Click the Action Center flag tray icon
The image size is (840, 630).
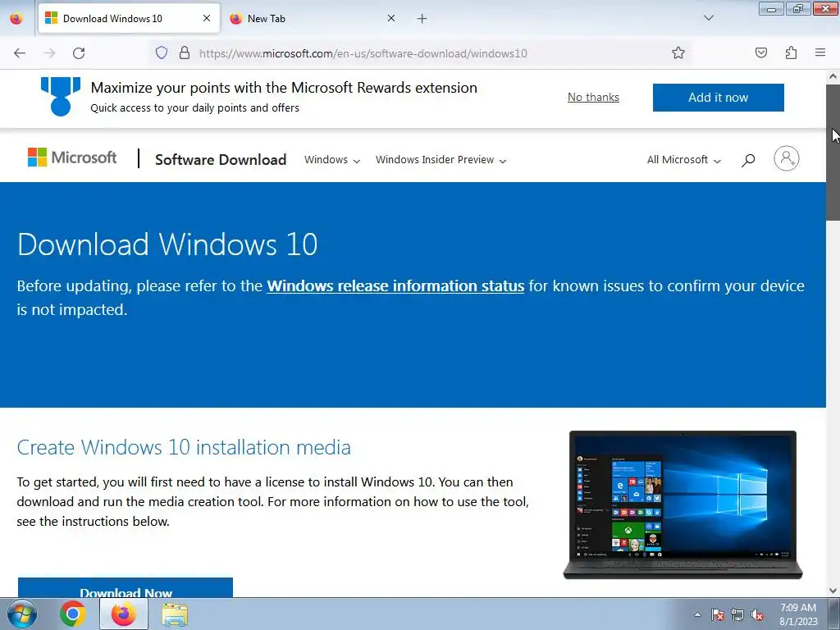718,615
